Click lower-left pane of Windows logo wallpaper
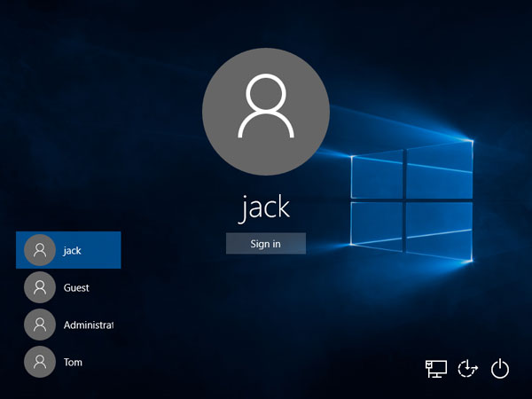Screen dimensions: 532x399 click(377, 223)
